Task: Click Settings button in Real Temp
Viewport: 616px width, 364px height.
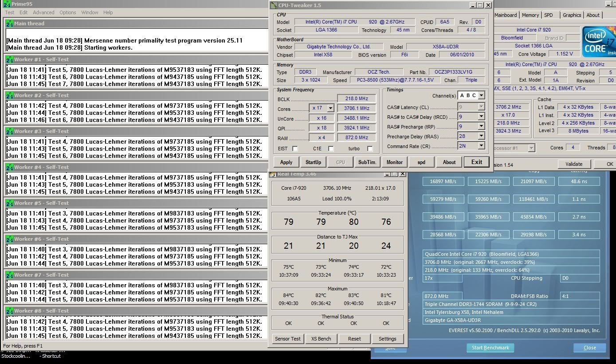Action: (387, 339)
